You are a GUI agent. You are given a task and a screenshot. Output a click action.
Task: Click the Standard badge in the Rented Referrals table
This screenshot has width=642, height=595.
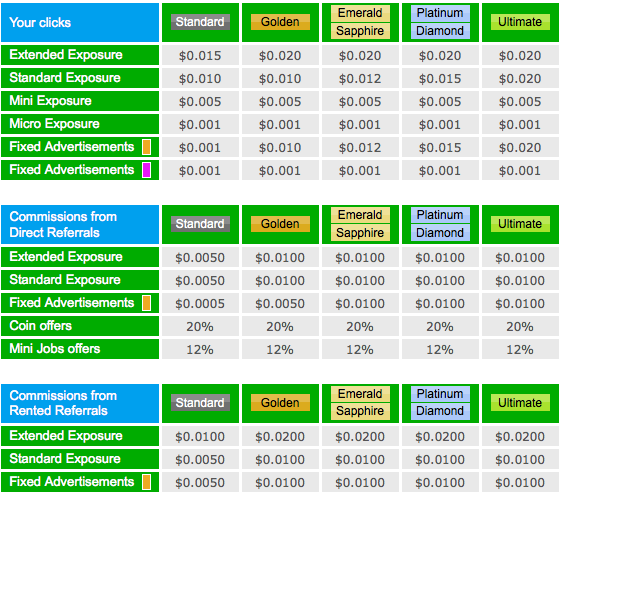click(x=200, y=403)
